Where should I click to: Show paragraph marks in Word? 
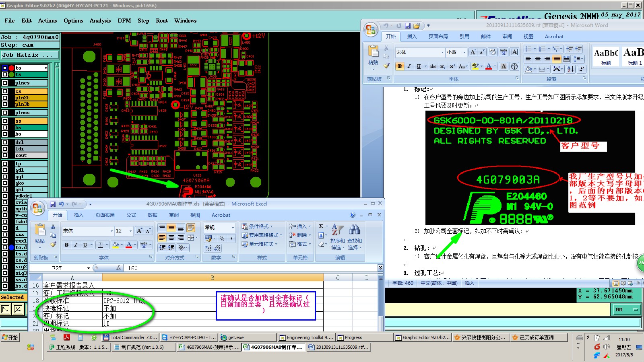[582, 69]
